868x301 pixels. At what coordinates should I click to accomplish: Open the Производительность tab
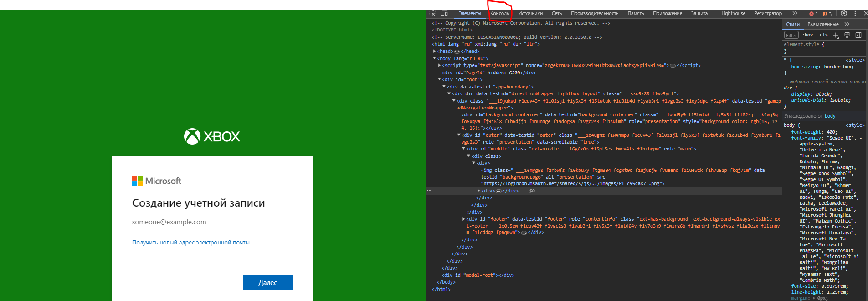595,14
